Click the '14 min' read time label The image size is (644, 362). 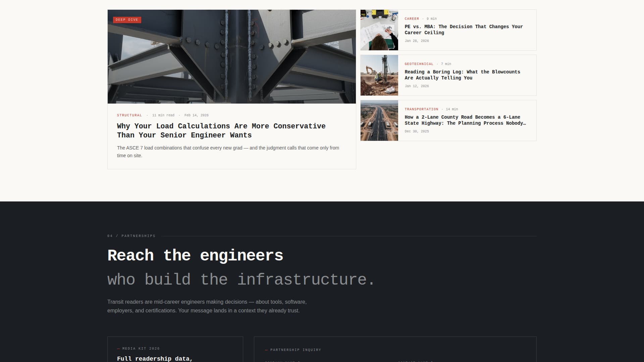pos(452,109)
